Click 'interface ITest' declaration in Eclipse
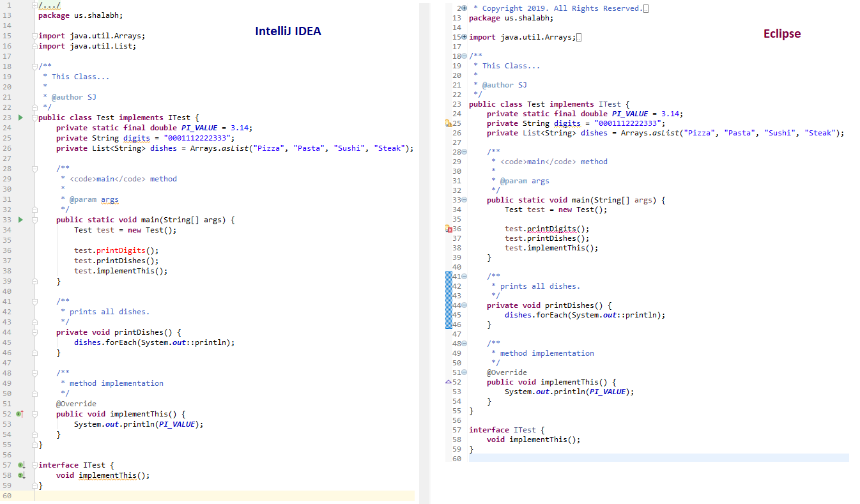The width and height of the screenshot is (860, 504). [x=502, y=430]
